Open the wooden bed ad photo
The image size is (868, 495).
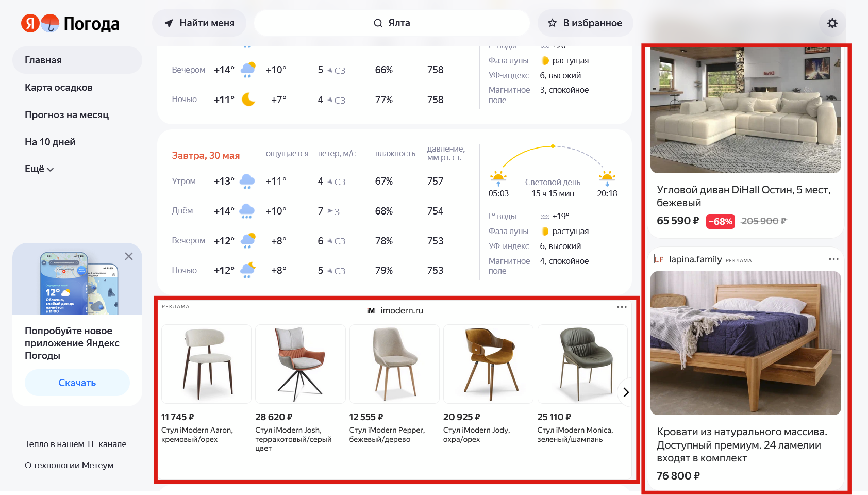tap(746, 343)
